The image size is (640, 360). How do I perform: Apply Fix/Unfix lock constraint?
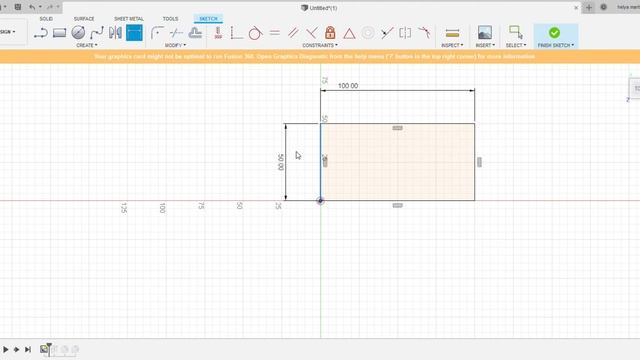330,33
